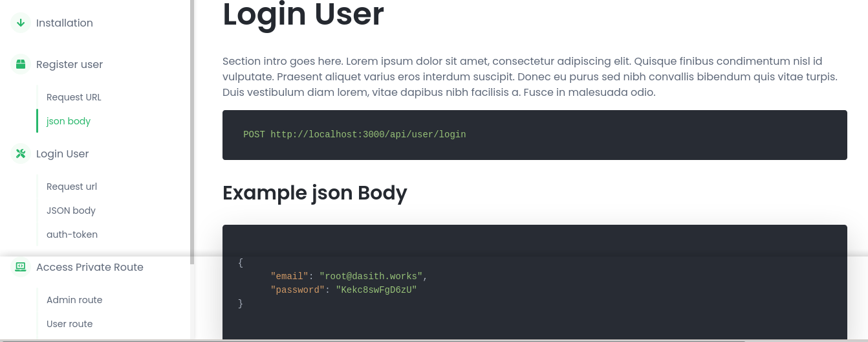Click the email line in JSON code block
Viewport: 868px width, 342px height.
pos(349,277)
